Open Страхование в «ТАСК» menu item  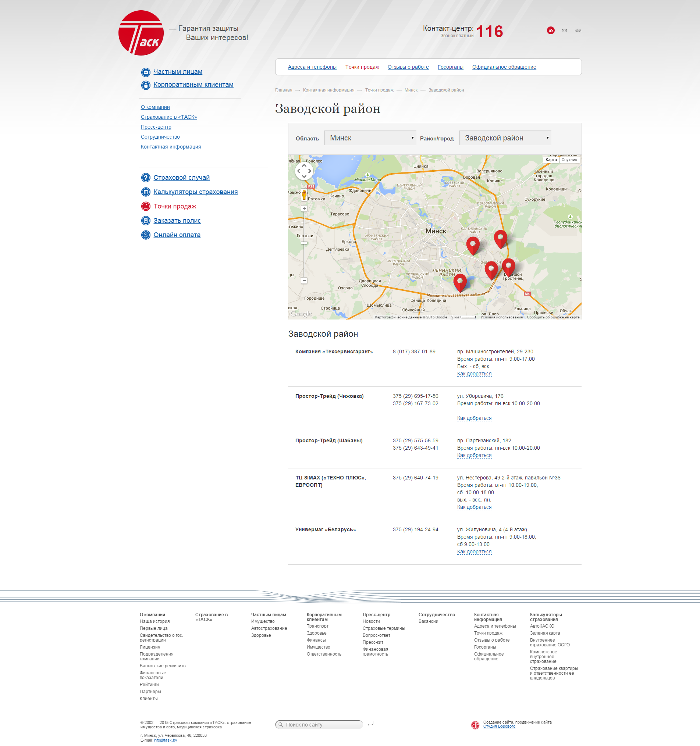(168, 117)
